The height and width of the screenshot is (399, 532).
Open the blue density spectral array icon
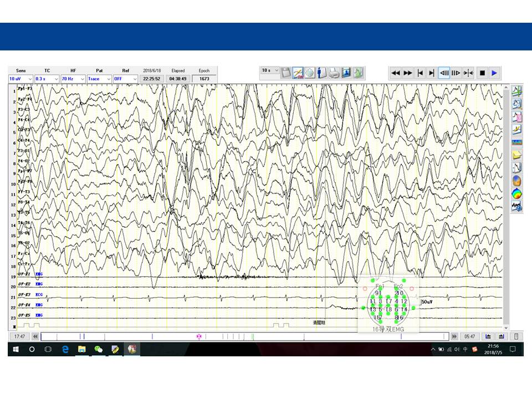tap(516, 142)
